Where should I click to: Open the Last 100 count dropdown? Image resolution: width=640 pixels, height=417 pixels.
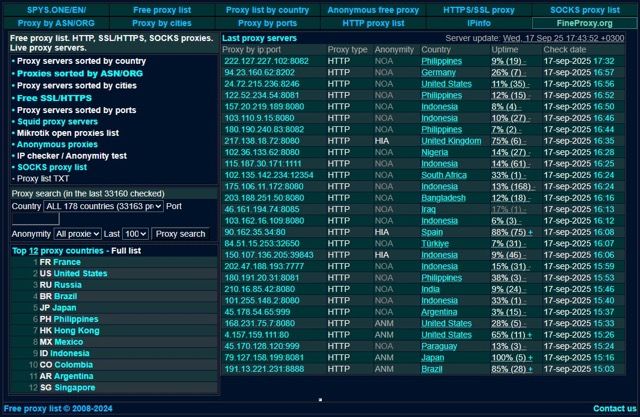tap(136, 233)
